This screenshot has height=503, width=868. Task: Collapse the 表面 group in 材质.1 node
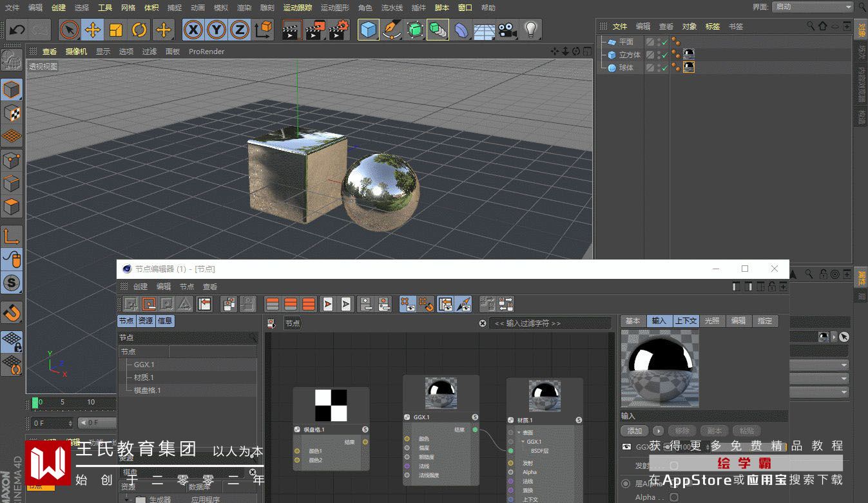point(519,433)
